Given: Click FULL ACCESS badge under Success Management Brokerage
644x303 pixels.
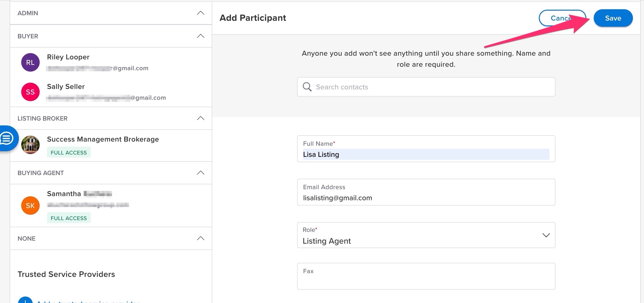Looking at the screenshot, I should coord(69,152).
